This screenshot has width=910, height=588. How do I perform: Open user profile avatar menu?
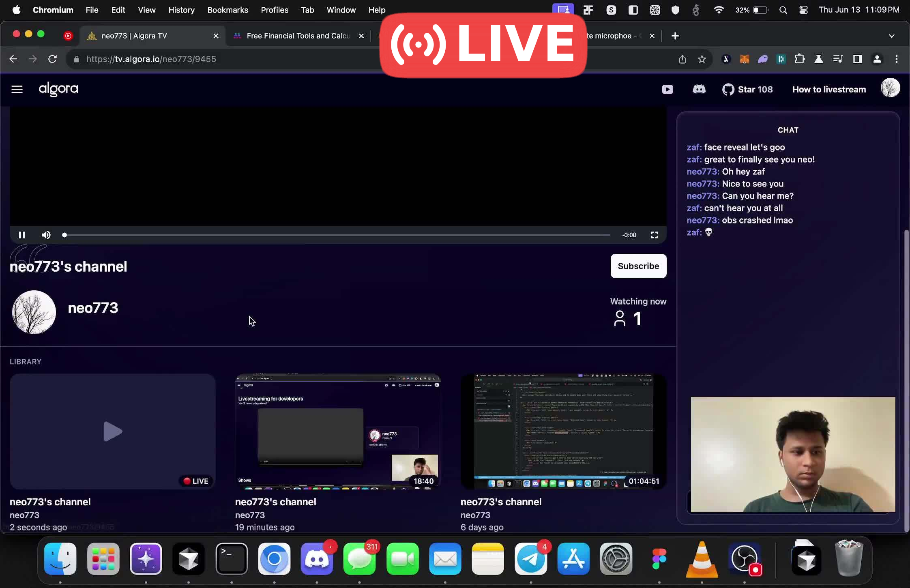pos(890,88)
